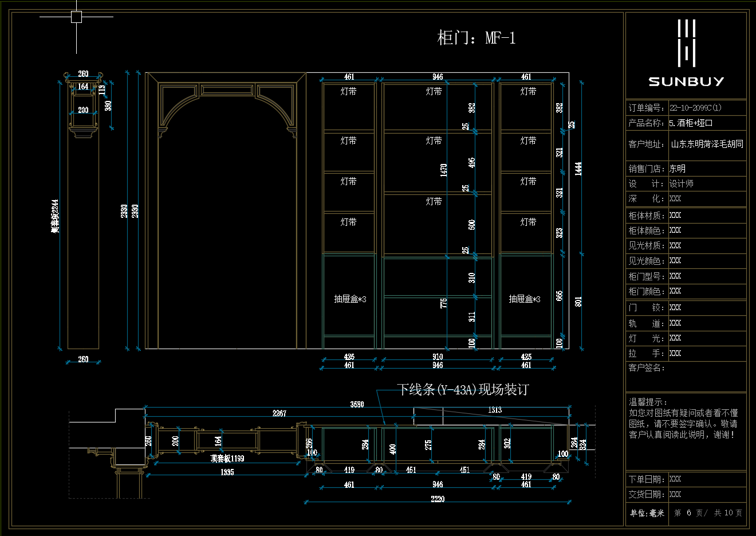Select the 下单日期 field in the title block
This screenshot has height=536, width=756.
pos(647,479)
